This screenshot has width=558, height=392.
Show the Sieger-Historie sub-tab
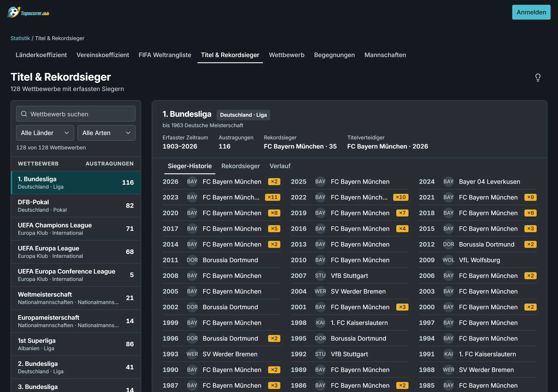point(190,166)
